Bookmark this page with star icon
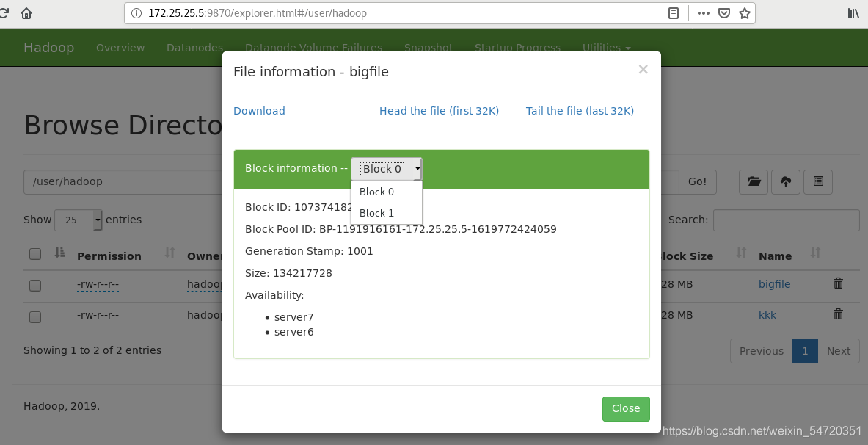 (x=745, y=13)
